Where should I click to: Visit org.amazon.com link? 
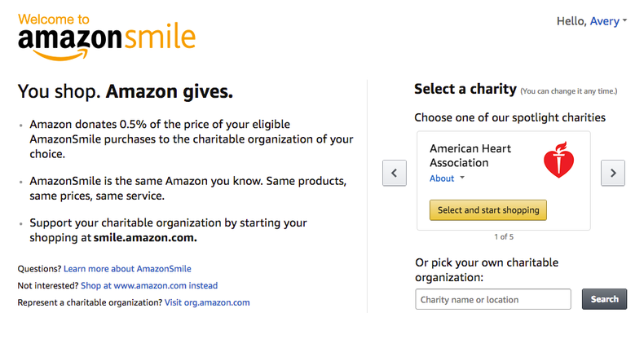coord(207,302)
